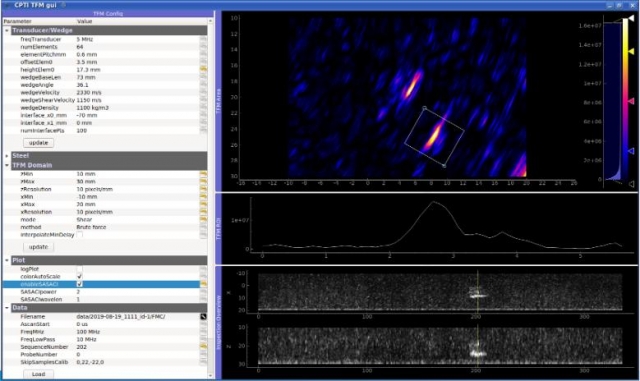Screen dimensions: 640x381
Task: Click the reset icon beside the mode row
Action: pyautogui.click(x=203, y=219)
